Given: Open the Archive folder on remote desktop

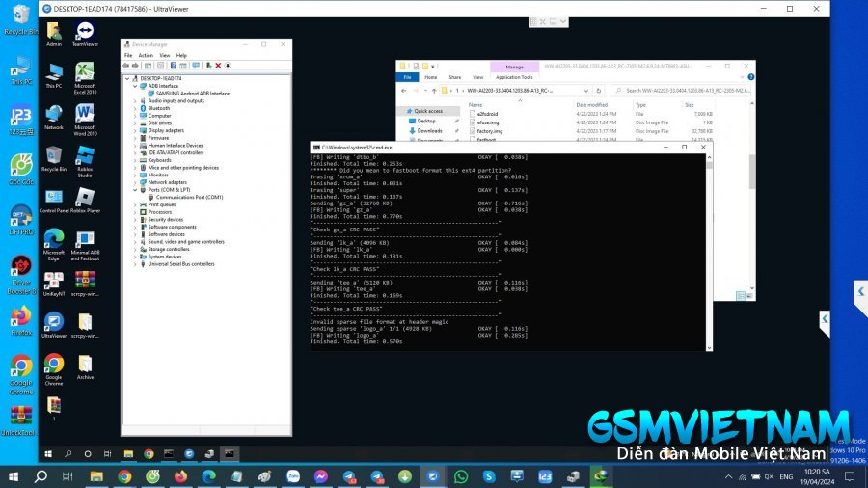Looking at the screenshot, I should (85, 367).
